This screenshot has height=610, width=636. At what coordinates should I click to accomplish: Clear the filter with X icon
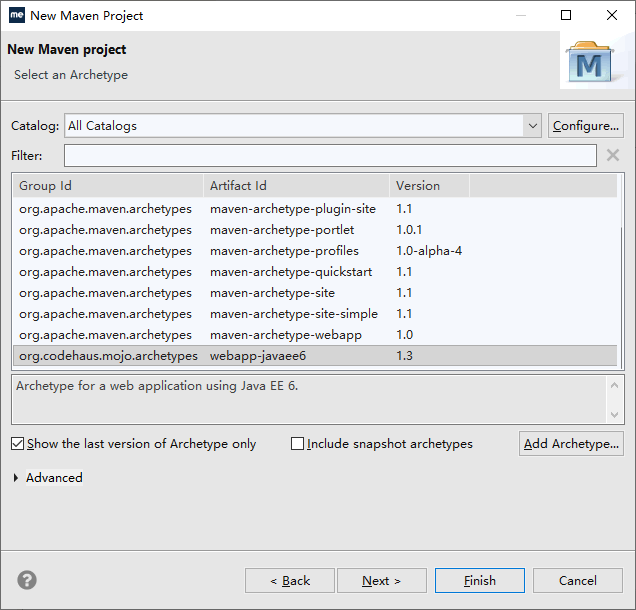[x=613, y=155]
